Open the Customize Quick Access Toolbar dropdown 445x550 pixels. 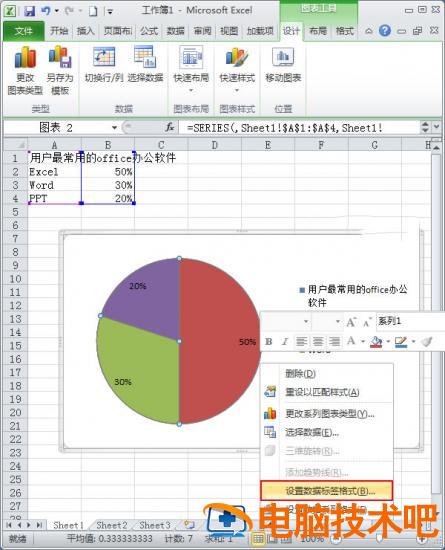coord(110,12)
